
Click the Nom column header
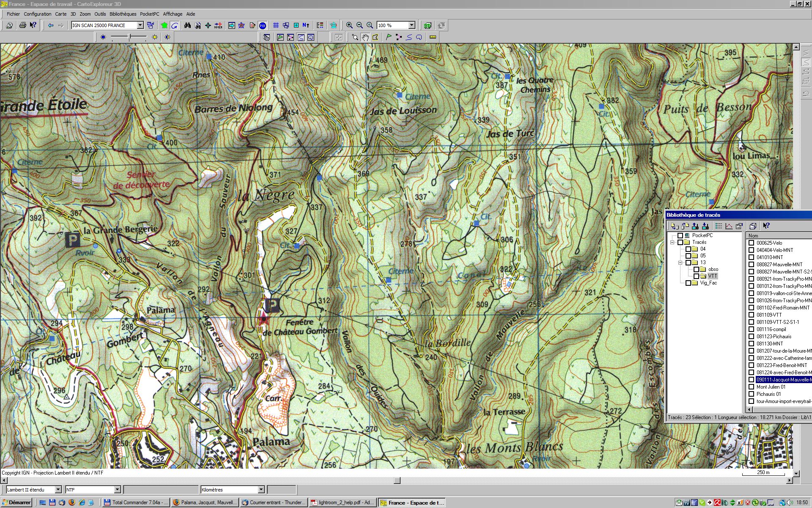pyautogui.click(x=779, y=236)
